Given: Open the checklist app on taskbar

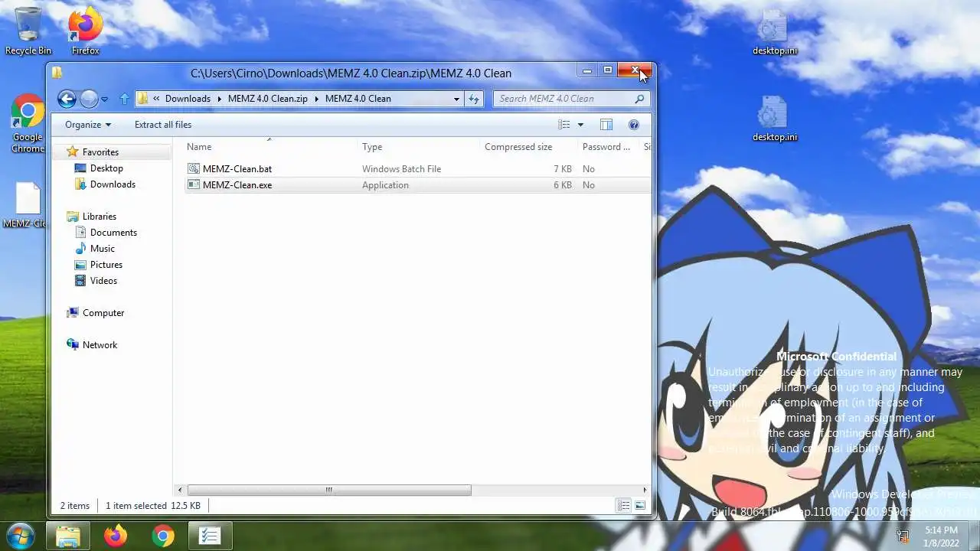Looking at the screenshot, I should click(210, 536).
